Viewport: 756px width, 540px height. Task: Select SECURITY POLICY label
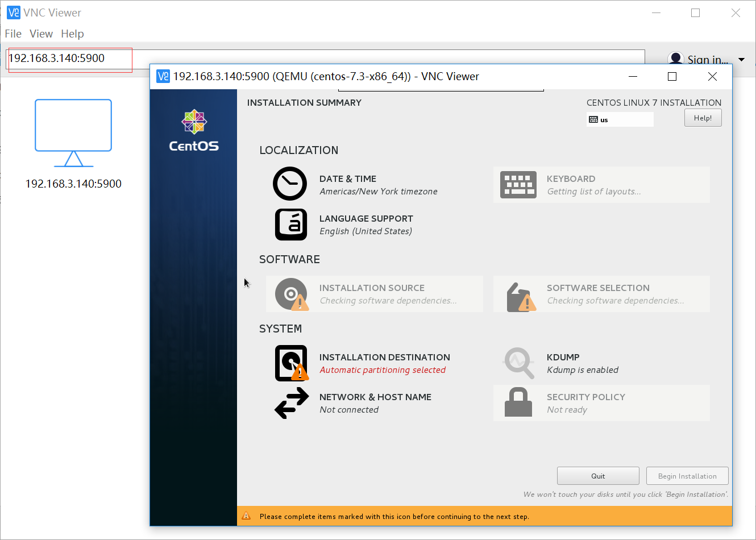(x=586, y=397)
